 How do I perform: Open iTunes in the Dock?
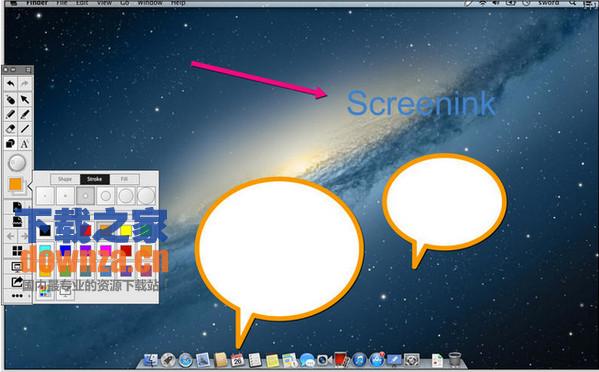(359, 359)
